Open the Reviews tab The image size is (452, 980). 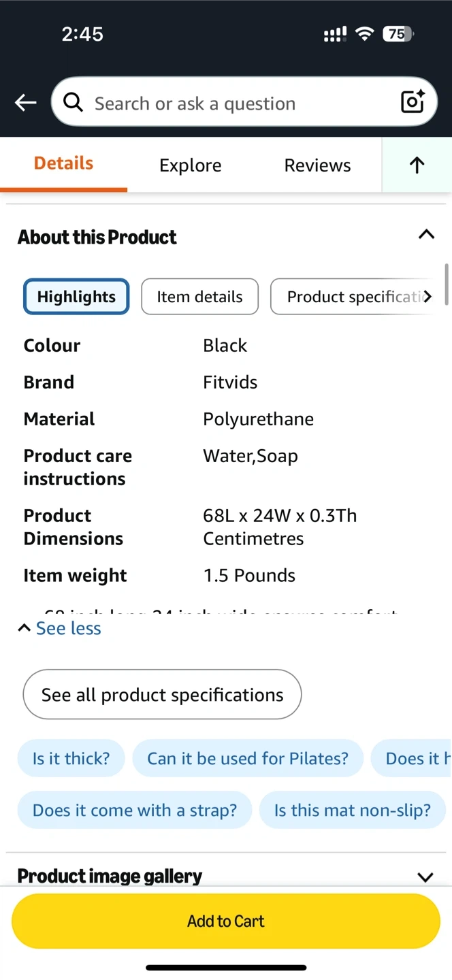(x=317, y=165)
